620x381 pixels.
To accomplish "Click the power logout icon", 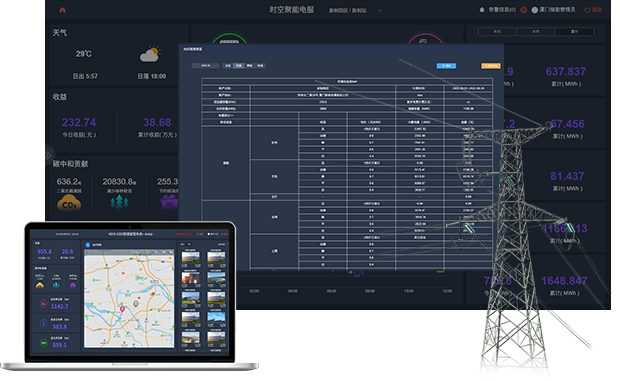I will (587, 10).
